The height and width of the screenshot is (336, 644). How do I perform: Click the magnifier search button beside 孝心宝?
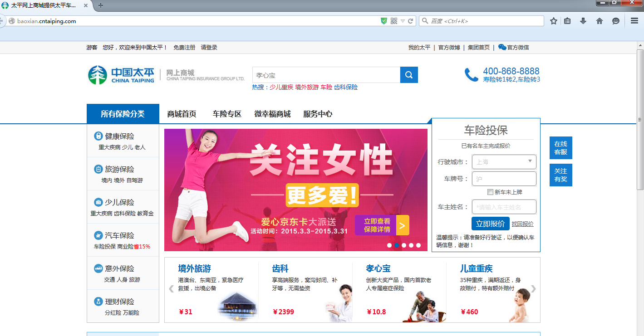(409, 75)
